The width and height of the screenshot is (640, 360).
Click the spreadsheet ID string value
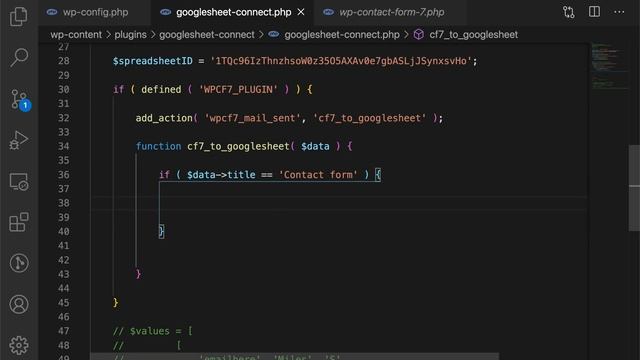pyautogui.click(x=341, y=61)
